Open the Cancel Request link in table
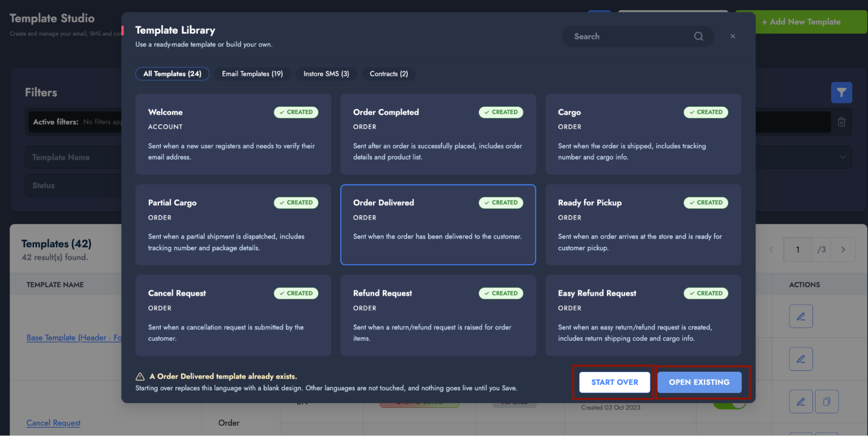 53,423
